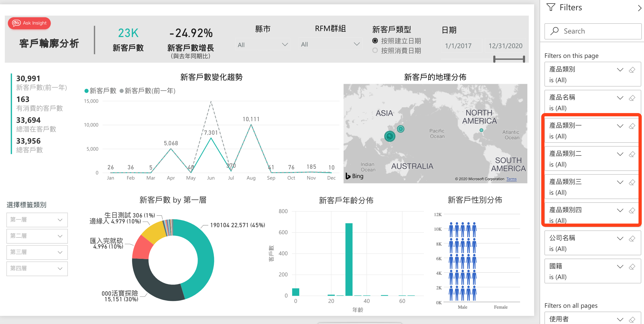The image size is (644, 324).
Task: Clear the 產品名稱 filter with eraser icon
Action: [x=632, y=98]
